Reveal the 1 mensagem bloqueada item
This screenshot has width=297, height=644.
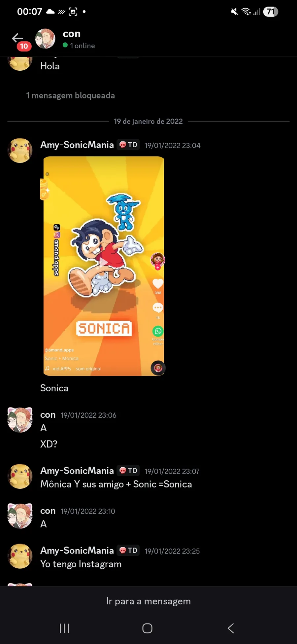71,95
